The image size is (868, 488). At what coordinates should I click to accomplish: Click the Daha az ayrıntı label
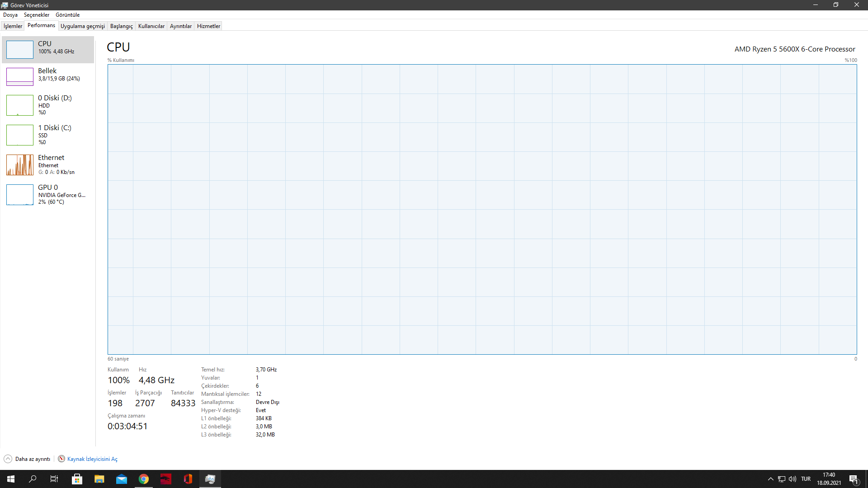click(x=33, y=459)
